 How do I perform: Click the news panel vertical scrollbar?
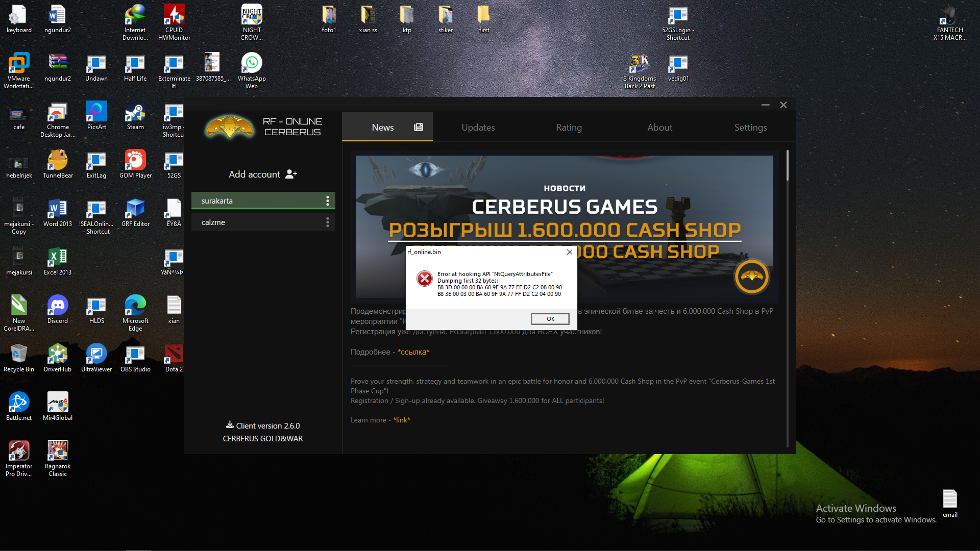788,166
